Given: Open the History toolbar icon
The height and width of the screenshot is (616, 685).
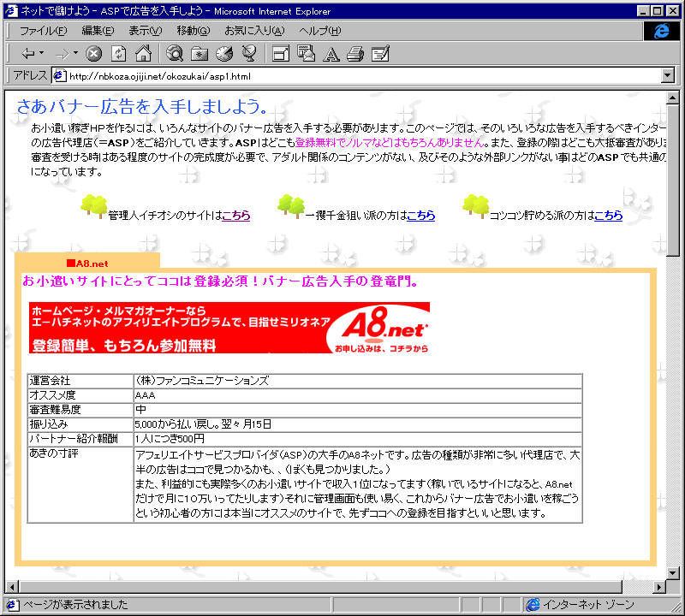Looking at the screenshot, I should click(x=224, y=54).
